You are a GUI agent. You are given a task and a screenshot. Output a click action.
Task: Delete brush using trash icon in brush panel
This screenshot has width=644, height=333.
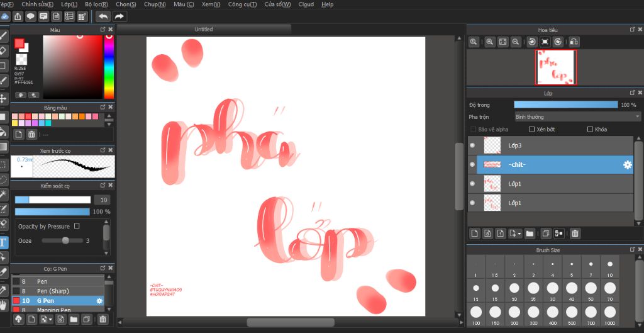point(103,319)
